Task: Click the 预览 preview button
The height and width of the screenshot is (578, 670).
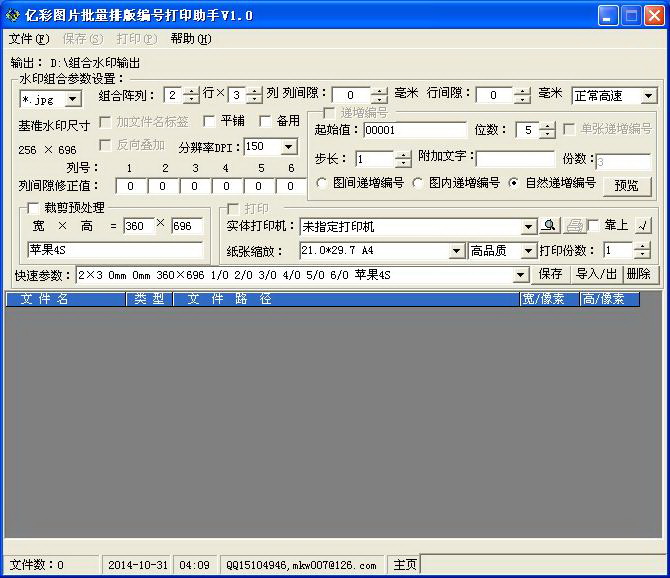Action: 626,186
